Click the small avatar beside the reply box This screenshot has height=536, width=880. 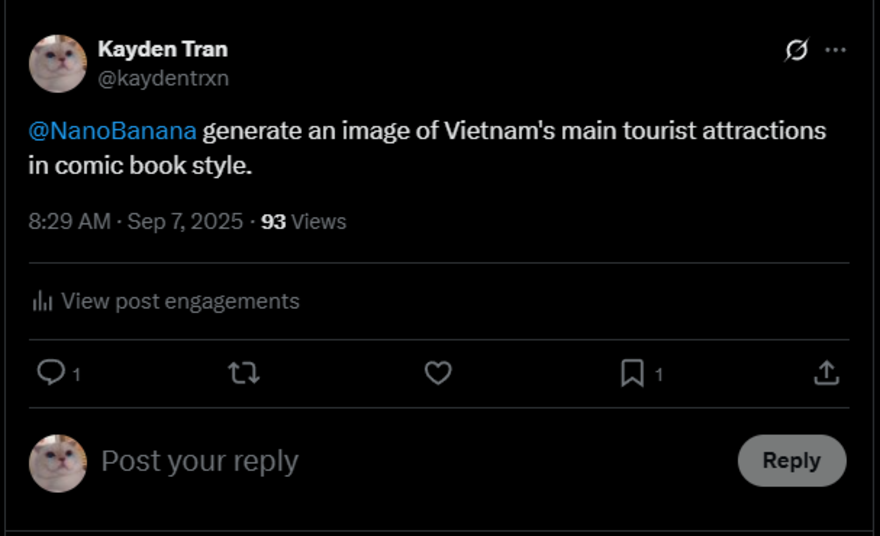(x=57, y=463)
